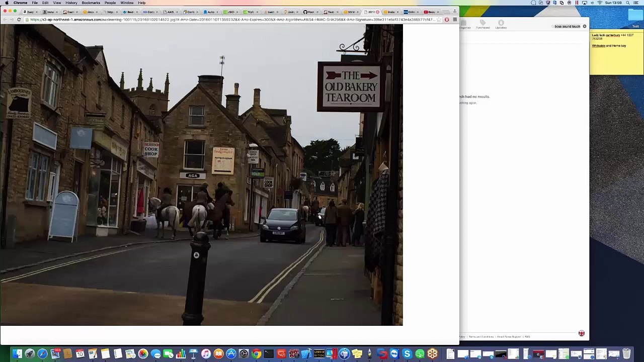The width and height of the screenshot is (644, 362).
Task: Open Notification Center in the menu bar
Action: (x=637, y=3)
